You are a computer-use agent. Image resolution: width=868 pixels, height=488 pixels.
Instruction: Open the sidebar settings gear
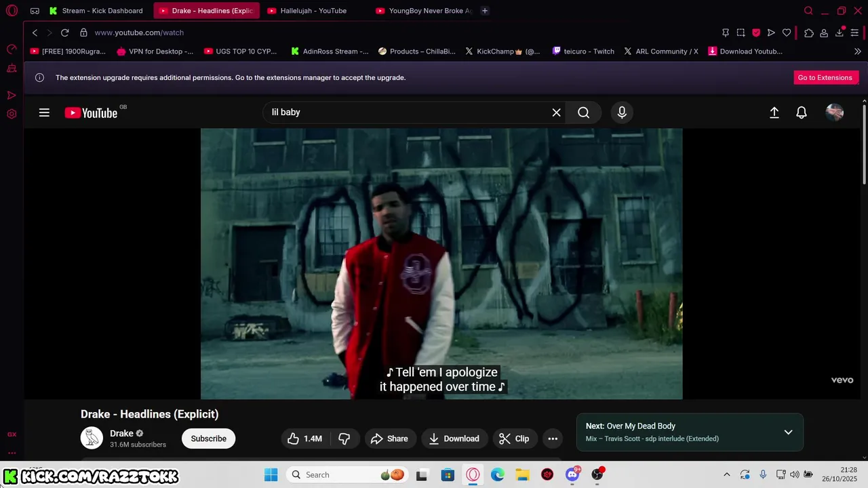coord(12,114)
